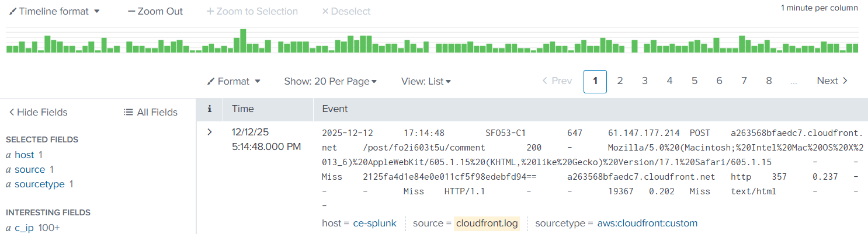868x234 pixels.
Task: Click the event timestamp 12/12/25 5:14:48.000 PM
Action: pyautogui.click(x=266, y=139)
